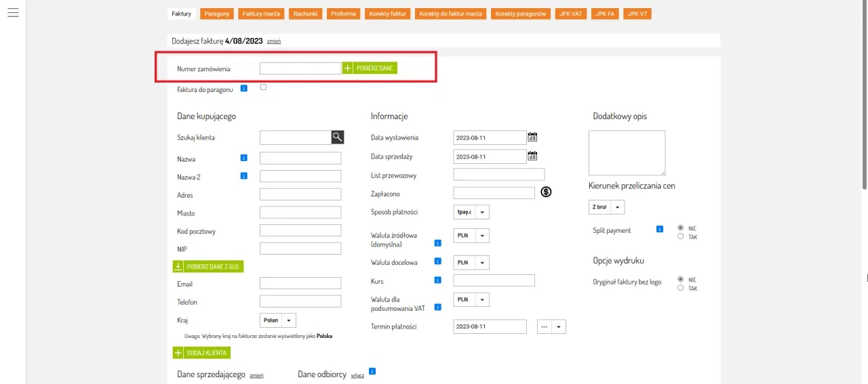The height and width of the screenshot is (384, 868).
Task: Open the Kraj country dropdown
Action: click(x=278, y=320)
